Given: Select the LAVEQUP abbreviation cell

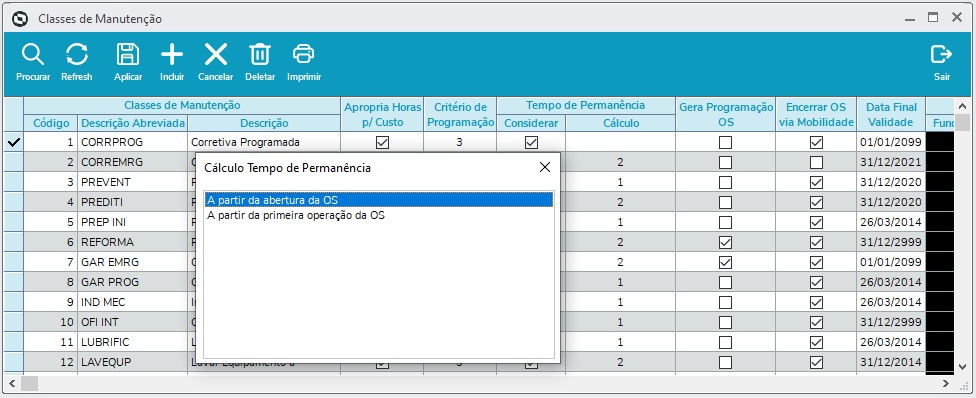Looking at the screenshot, I should [x=133, y=362].
